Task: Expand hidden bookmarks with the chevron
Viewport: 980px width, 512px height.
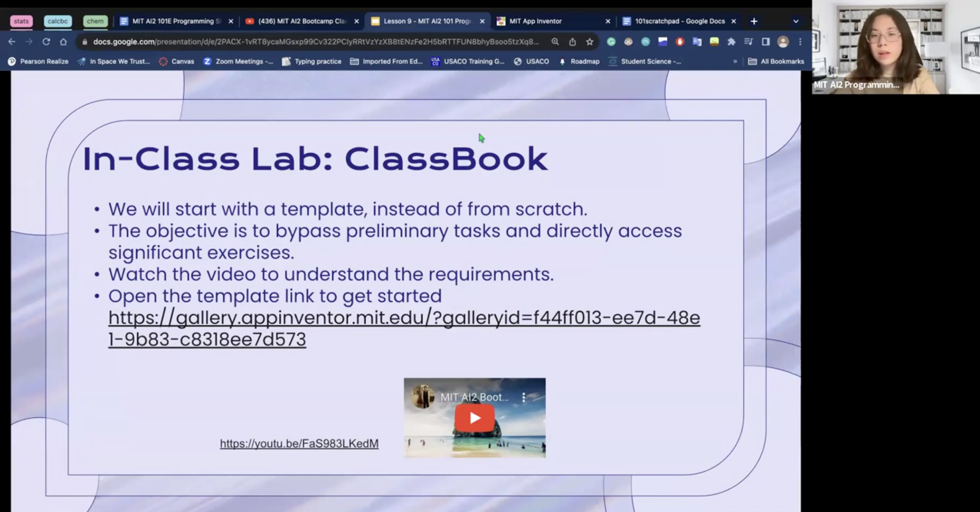Action: point(735,61)
